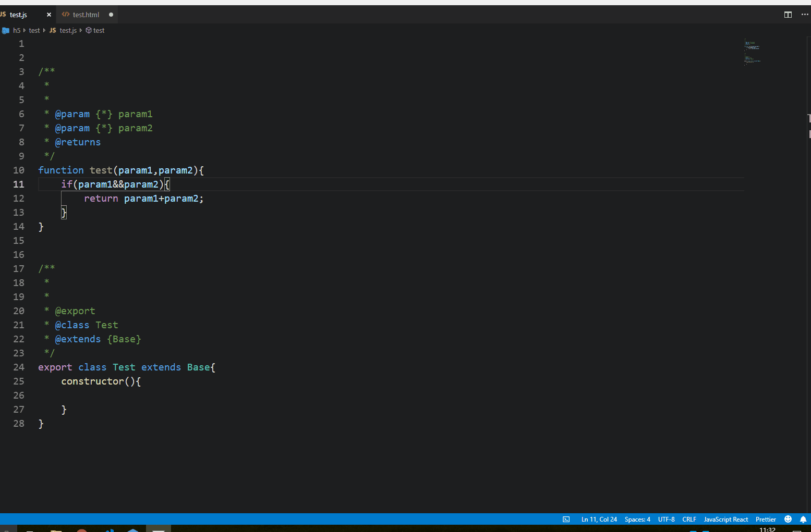Toggle the terminal panel icon in status bar
Image resolution: width=811 pixels, height=532 pixels.
pos(566,519)
